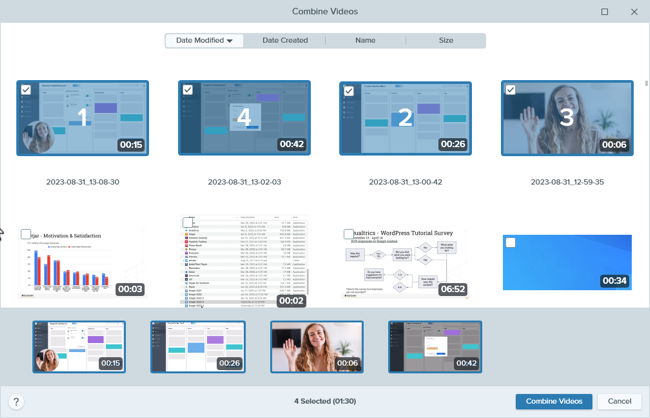Sort videos by Date Created
The width and height of the screenshot is (650, 418).
(x=285, y=41)
